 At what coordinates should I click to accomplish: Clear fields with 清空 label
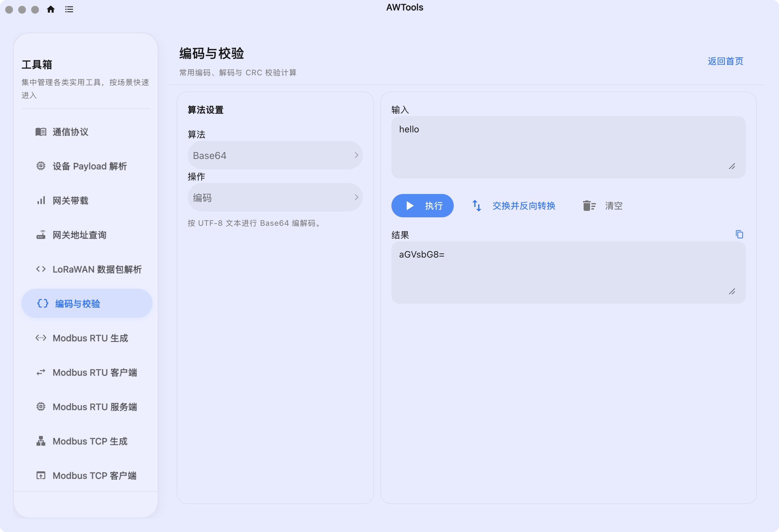(613, 205)
